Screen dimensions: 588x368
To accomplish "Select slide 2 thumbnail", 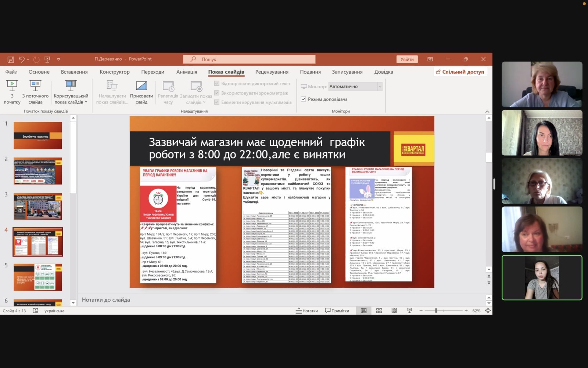I will [38, 171].
